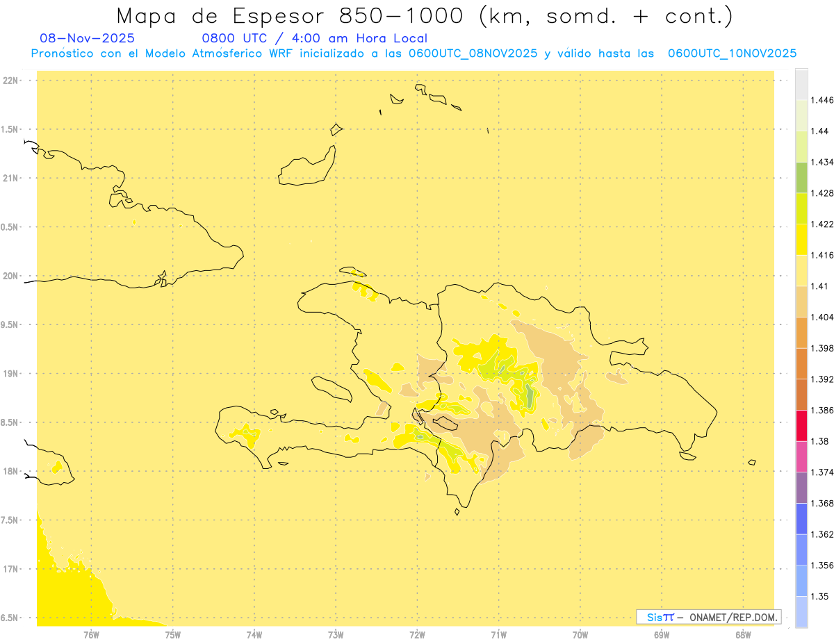Click the legend value "1.362"
The width and height of the screenshot is (834, 644).
tap(823, 534)
